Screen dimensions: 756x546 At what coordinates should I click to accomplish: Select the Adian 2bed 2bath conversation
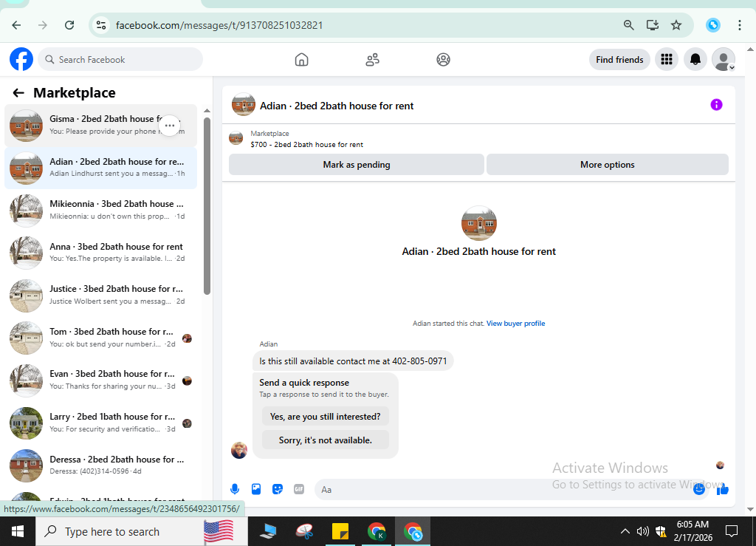pos(100,168)
